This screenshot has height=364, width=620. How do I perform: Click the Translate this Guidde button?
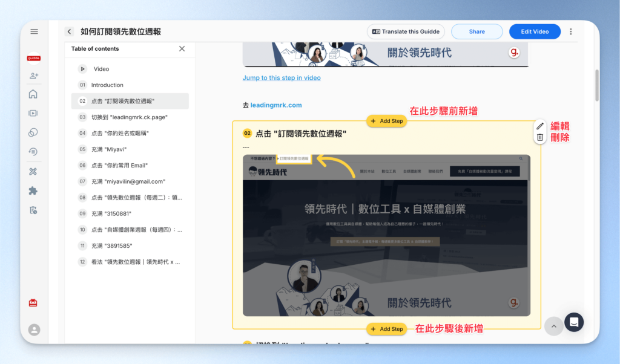(406, 31)
